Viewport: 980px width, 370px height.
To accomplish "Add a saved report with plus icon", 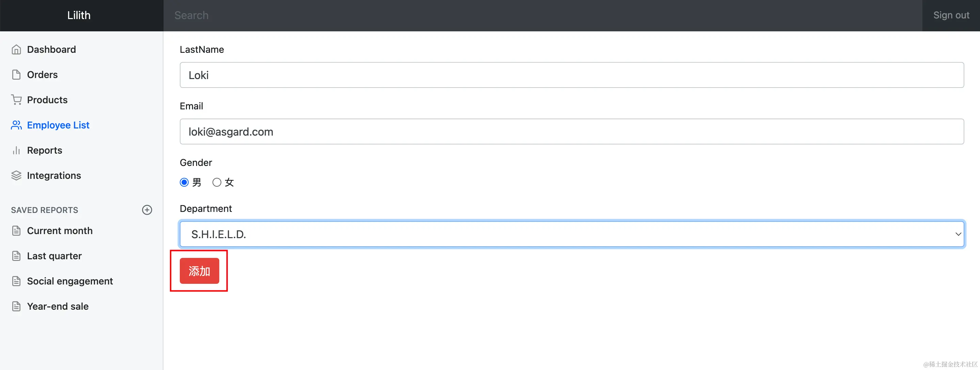I will 147,210.
